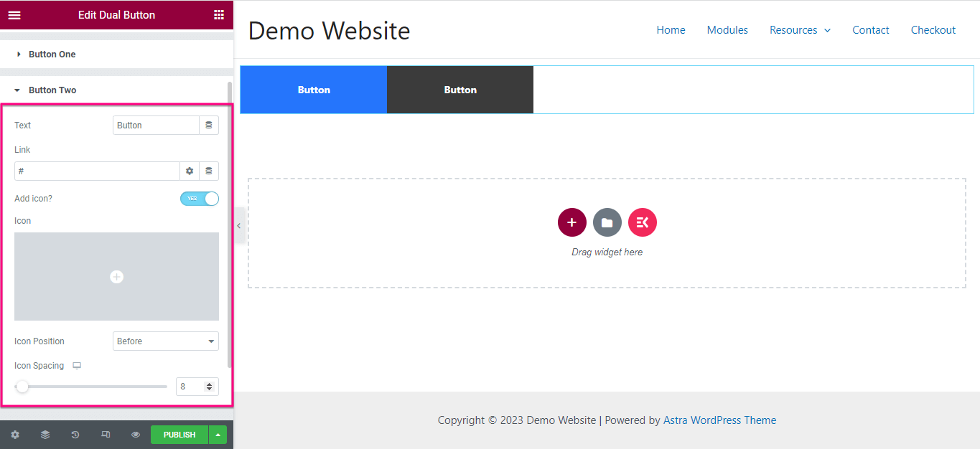Viewport: 980px width, 449px height.
Task: Click the gray Icon chooser area
Action: click(116, 276)
